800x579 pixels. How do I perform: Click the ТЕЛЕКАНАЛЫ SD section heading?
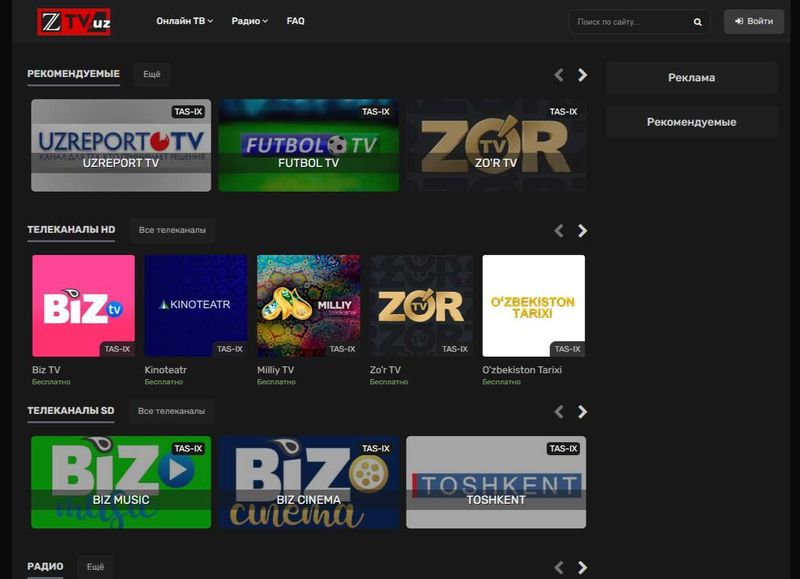[x=71, y=411]
